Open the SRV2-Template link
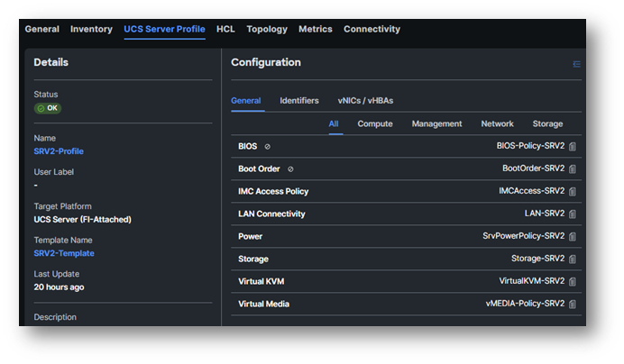This screenshot has height=364, width=624. pyautogui.click(x=64, y=253)
